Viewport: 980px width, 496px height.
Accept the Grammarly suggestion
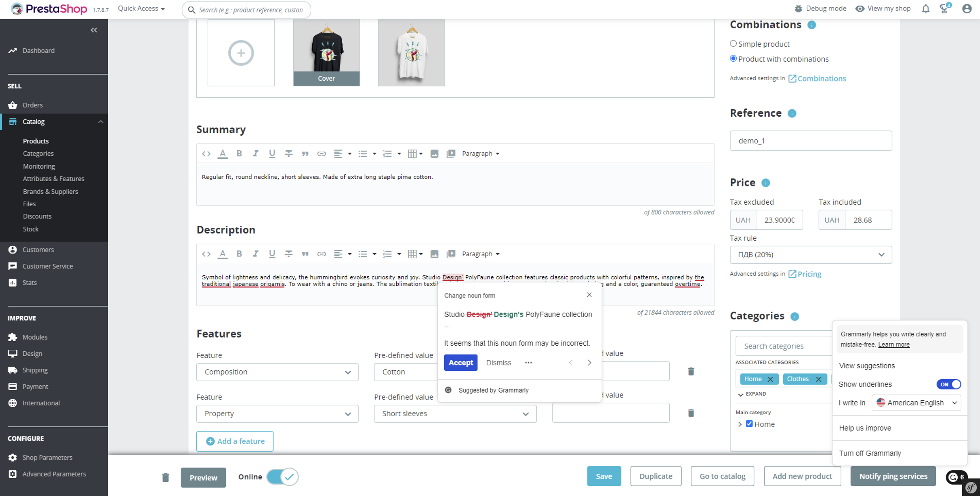click(460, 363)
